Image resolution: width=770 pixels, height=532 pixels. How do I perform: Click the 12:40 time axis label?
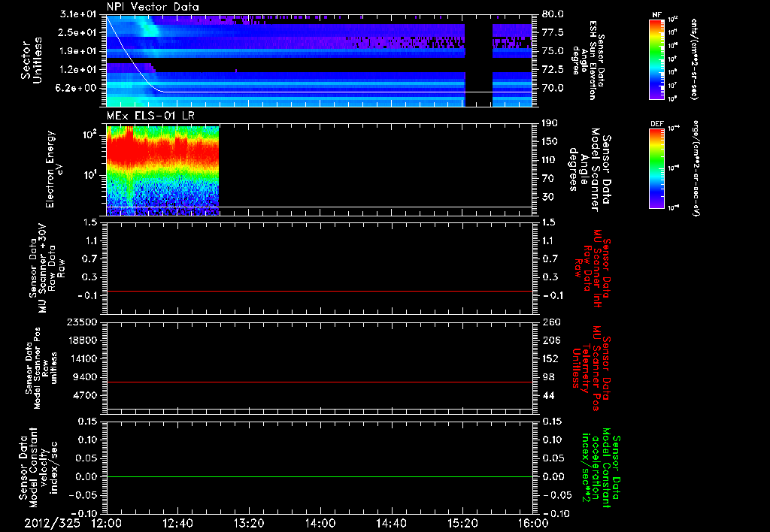(x=177, y=523)
